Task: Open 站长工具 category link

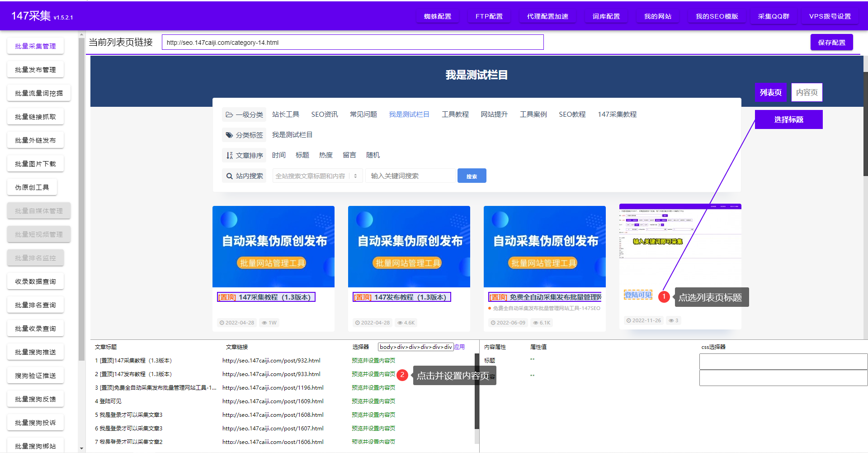Action: tap(286, 114)
